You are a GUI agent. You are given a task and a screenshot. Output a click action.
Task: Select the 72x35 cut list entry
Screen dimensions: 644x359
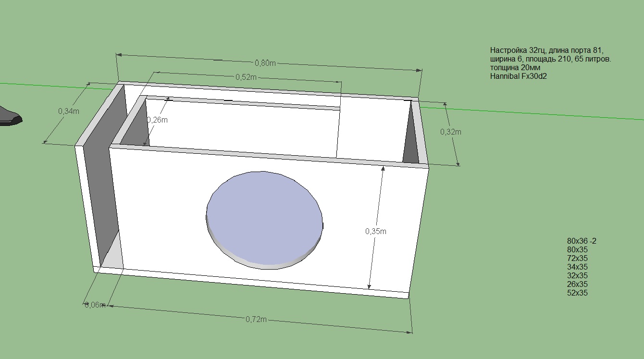tap(577, 258)
